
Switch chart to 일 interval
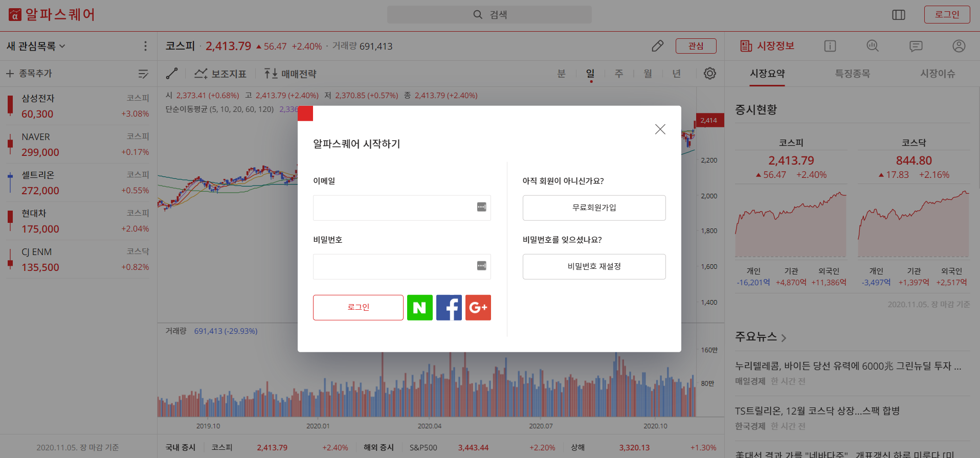(x=590, y=74)
